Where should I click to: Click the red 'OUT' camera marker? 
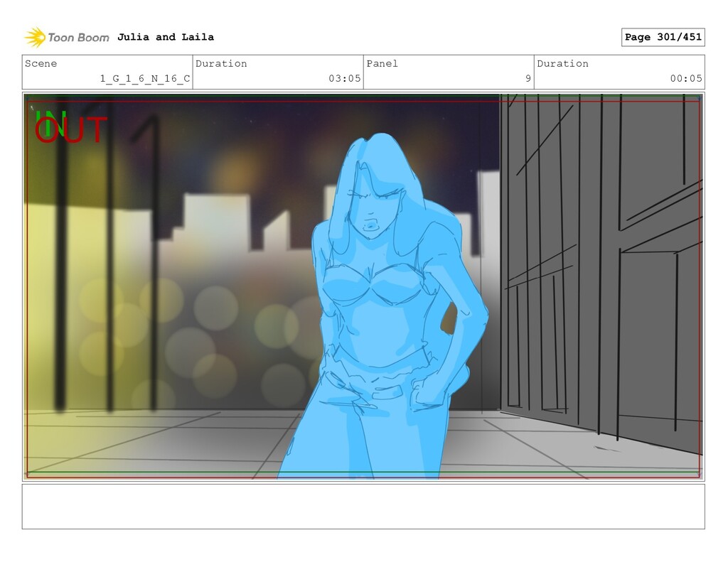(71, 130)
